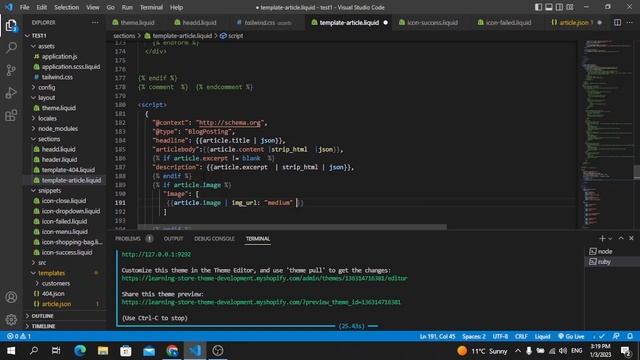Open notifications bell in status bar
The height and width of the screenshot is (360, 640).
pyautogui.click(x=630, y=336)
